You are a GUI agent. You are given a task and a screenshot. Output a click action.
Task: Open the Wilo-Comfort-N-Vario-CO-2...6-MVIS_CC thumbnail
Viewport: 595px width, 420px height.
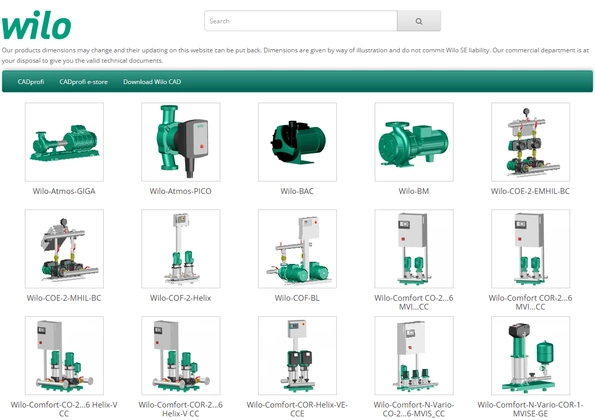[x=414, y=356]
